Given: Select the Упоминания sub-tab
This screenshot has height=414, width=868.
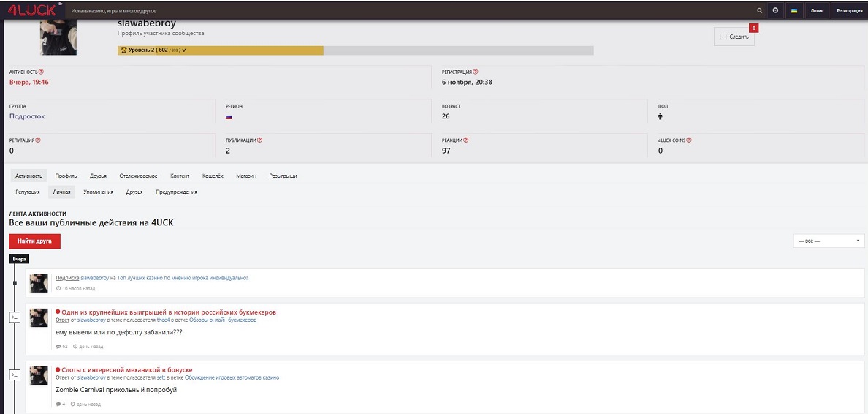Looking at the screenshot, I should tap(98, 192).
